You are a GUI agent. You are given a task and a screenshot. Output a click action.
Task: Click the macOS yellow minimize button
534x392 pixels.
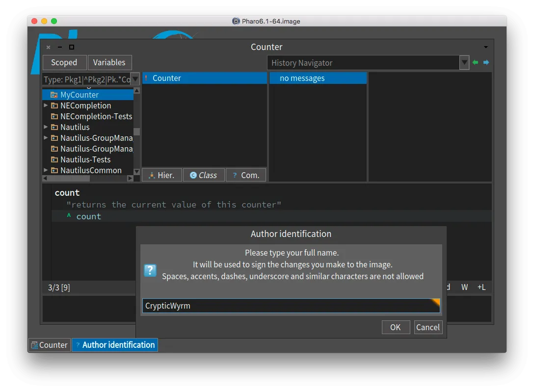click(x=44, y=21)
